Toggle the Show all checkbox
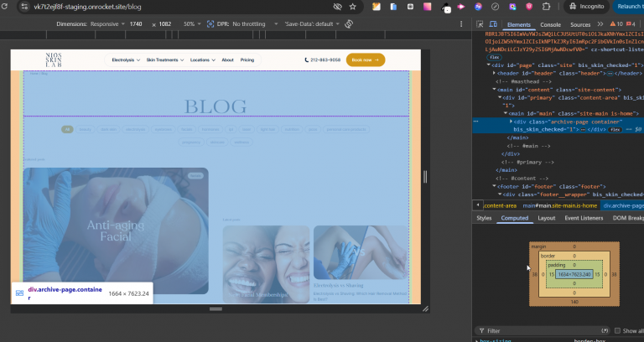 click(617, 330)
